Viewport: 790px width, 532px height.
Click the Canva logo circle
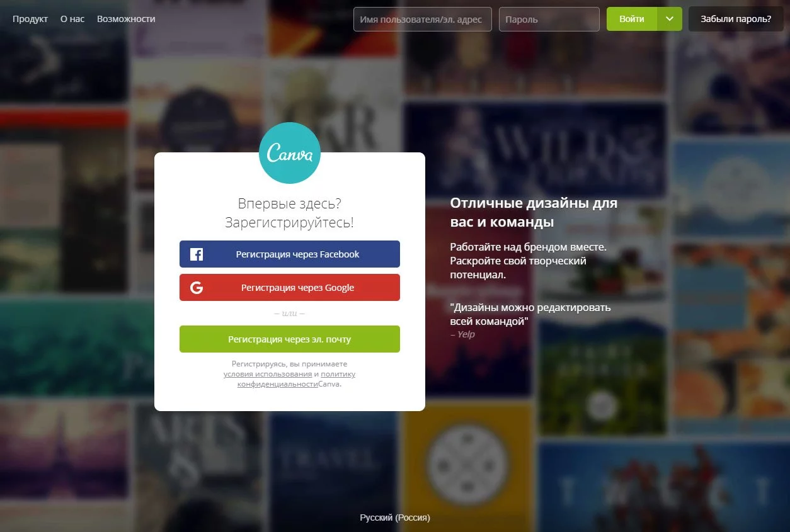[290, 153]
